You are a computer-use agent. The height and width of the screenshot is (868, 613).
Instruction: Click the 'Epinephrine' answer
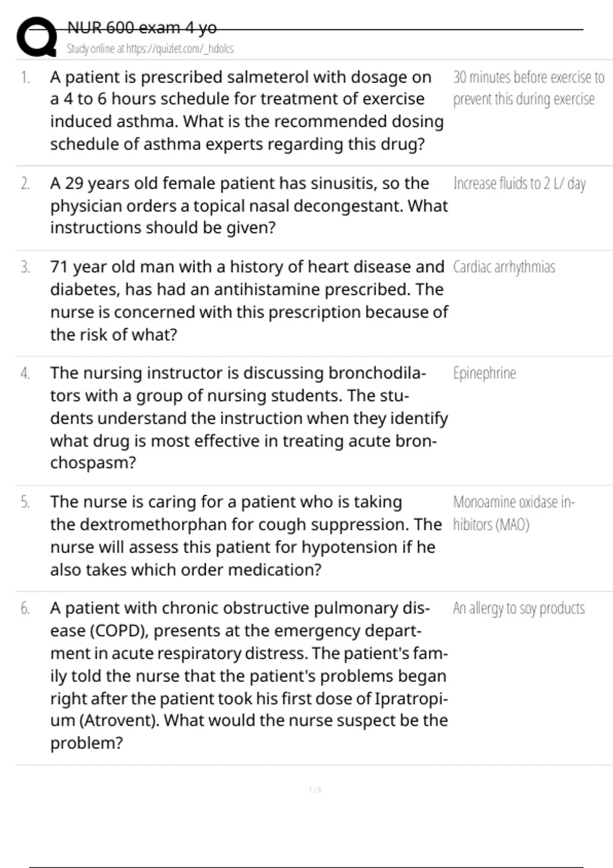coord(484,373)
